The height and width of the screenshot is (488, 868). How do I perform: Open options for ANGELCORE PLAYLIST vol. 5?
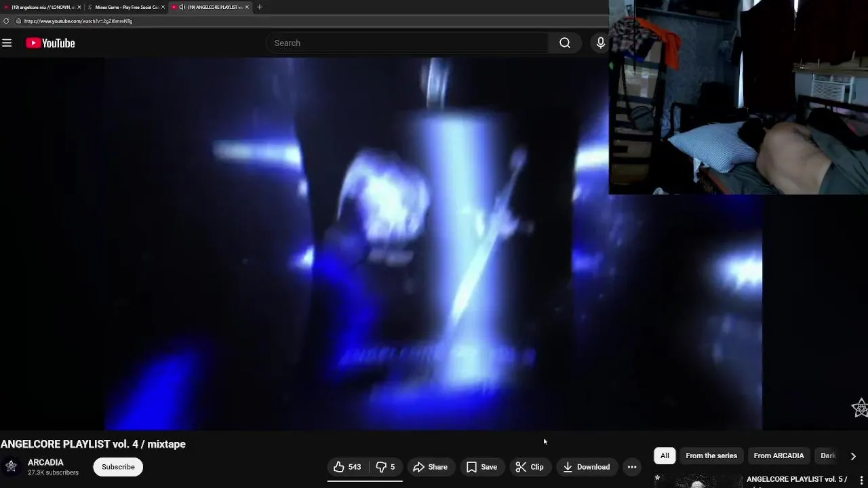(862, 481)
